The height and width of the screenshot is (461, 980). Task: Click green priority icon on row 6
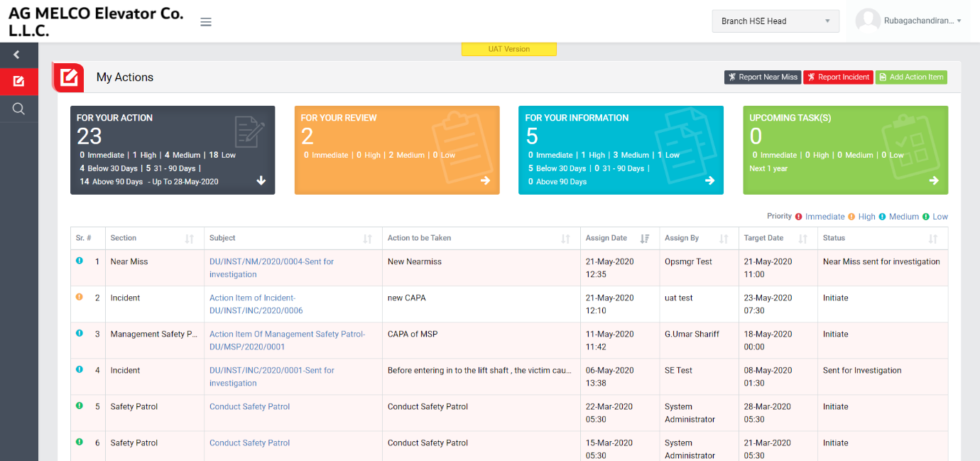80,442
